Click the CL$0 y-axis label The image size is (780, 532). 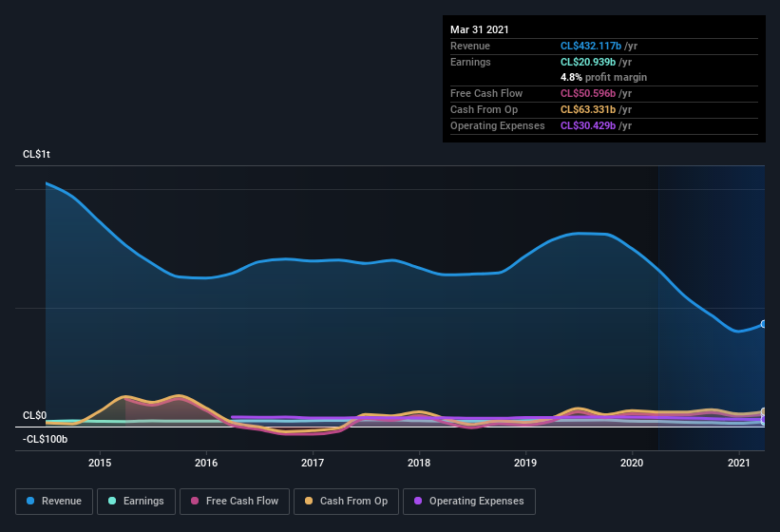coord(35,416)
